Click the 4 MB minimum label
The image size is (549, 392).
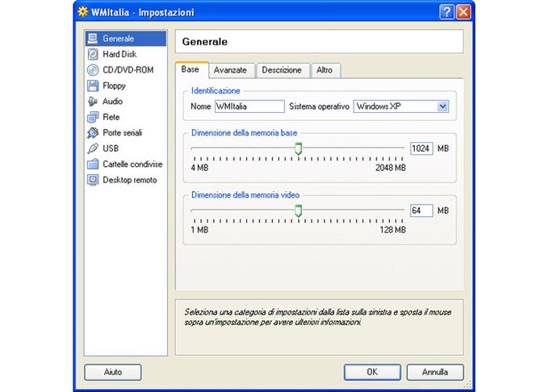[x=199, y=168]
